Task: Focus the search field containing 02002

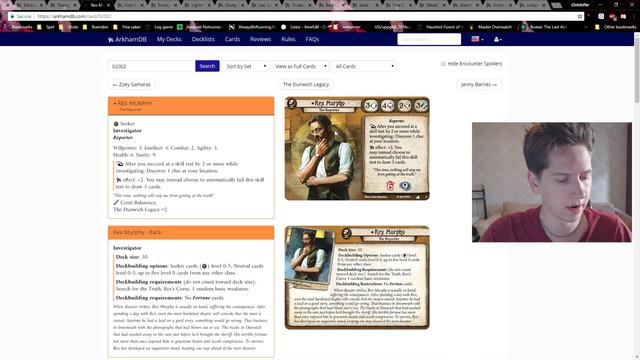Action: coord(151,66)
